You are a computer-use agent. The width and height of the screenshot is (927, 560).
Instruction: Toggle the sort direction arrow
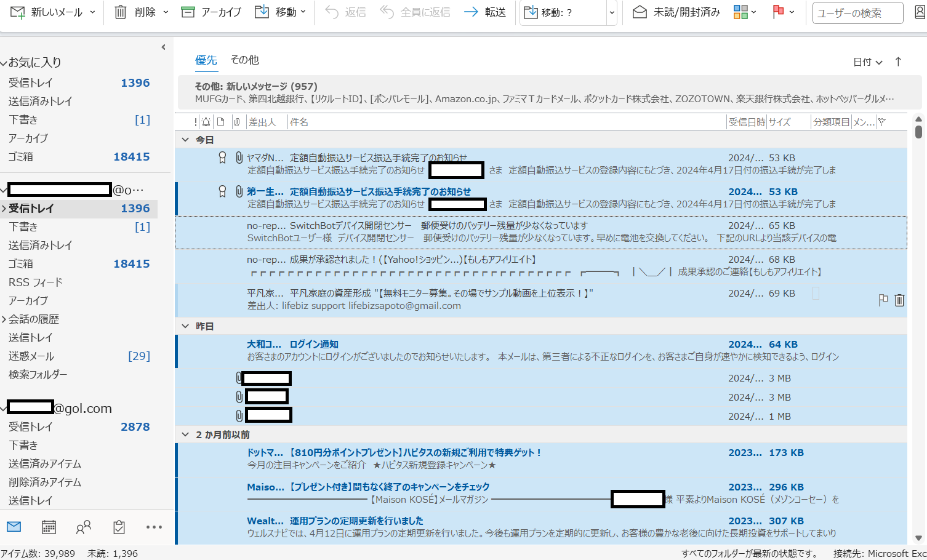tap(898, 62)
